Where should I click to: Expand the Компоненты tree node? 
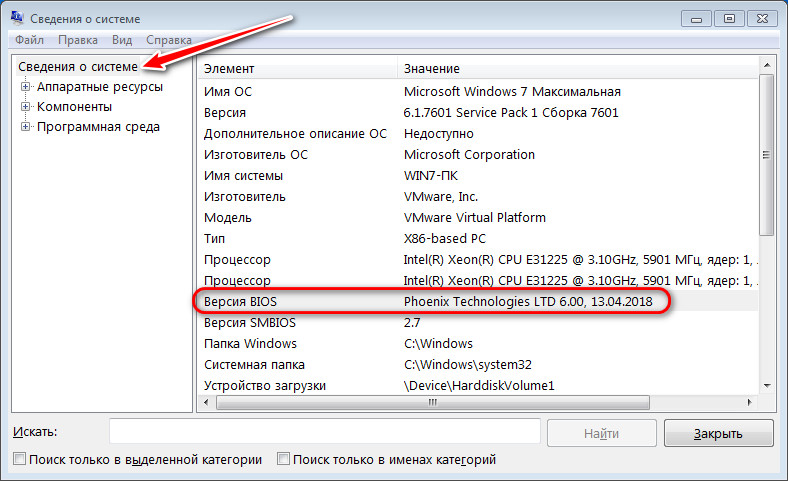[x=25, y=107]
